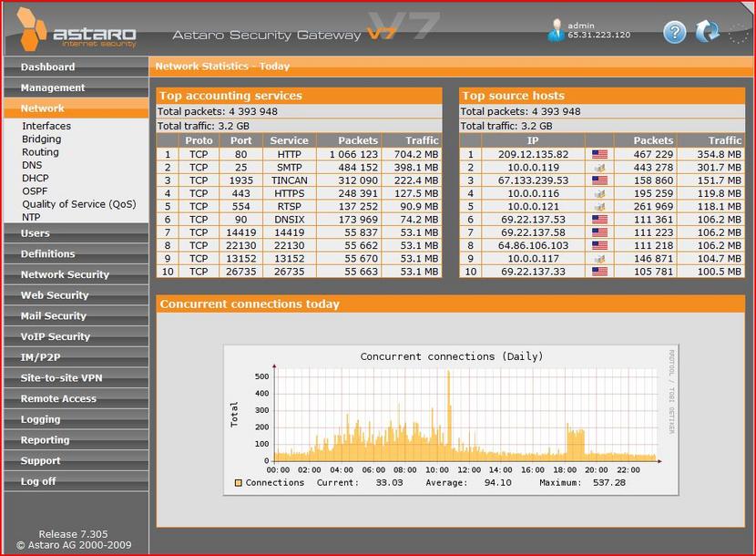Click the US flag for host 69.22.137.33
The image size is (756, 556).
pyautogui.click(x=599, y=272)
